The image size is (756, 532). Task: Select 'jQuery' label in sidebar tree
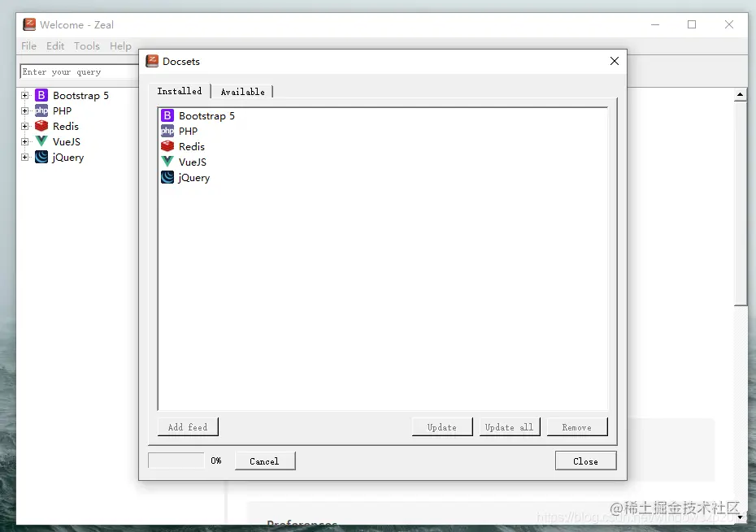pos(68,158)
